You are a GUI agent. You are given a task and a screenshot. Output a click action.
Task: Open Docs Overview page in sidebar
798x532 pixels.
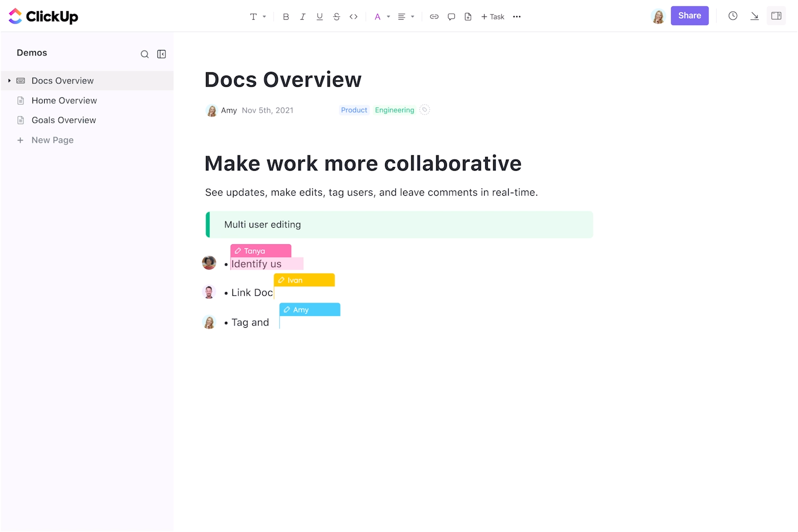63,81
